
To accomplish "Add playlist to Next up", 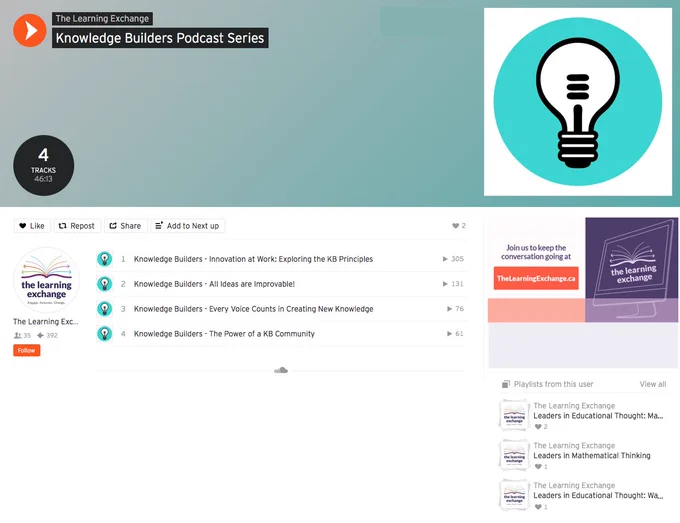I will (x=187, y=226).
